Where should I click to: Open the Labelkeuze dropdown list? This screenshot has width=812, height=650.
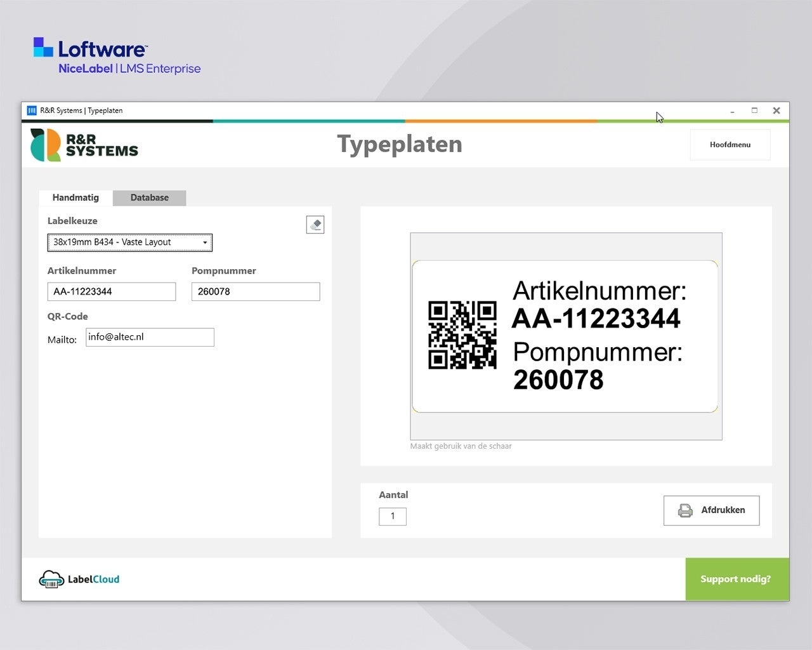click(130, 242)
